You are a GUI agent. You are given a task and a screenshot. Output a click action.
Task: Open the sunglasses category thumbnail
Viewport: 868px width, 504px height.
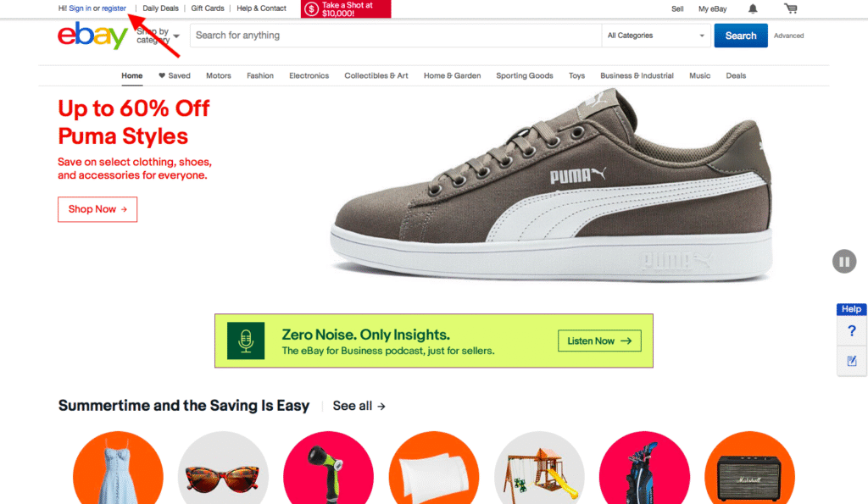coord(223,468)
